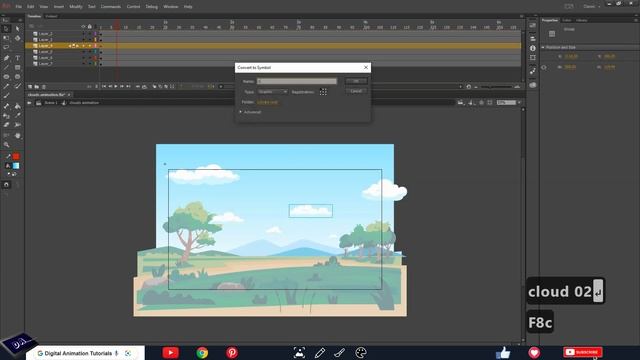The image size is (640, 360).
Task: Select the Pen tool
Action: (x=6, y=58)
